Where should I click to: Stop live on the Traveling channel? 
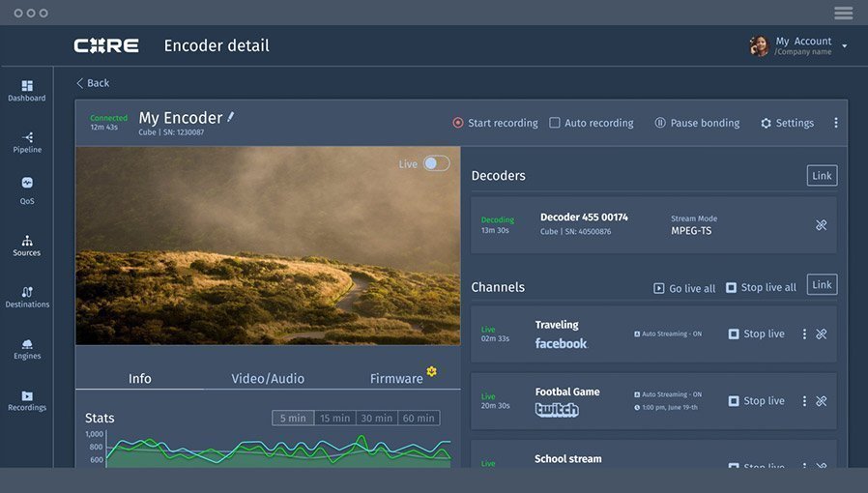[x=756, y=333]
